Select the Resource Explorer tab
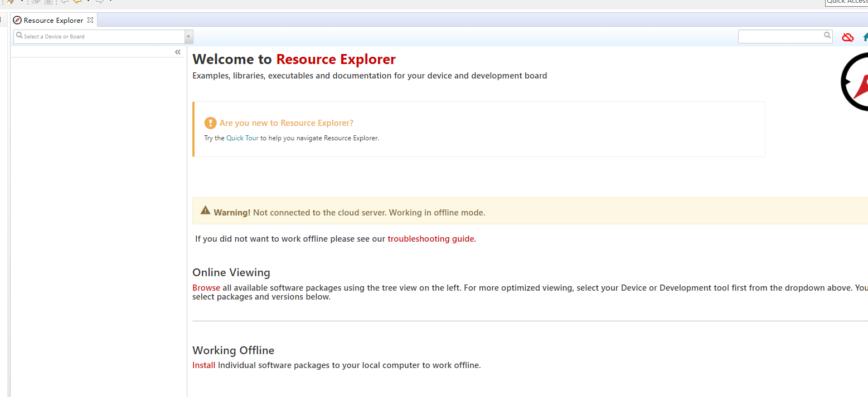868x397 pixels. click(54, 21)
